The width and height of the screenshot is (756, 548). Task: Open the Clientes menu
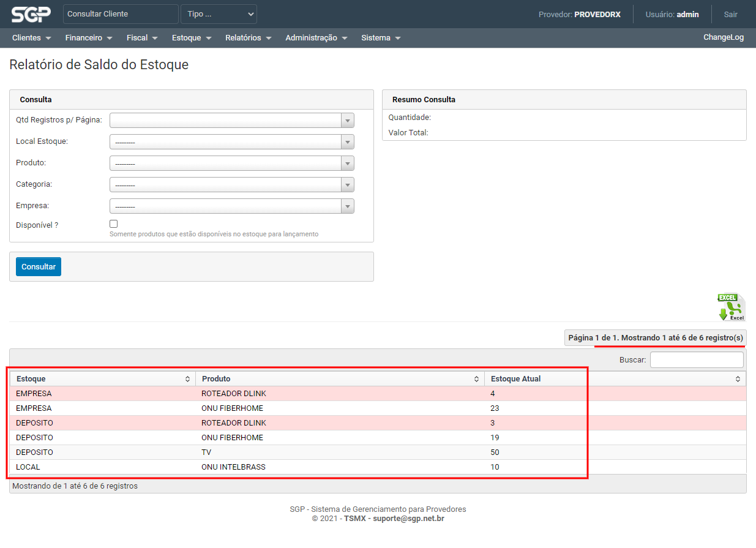(x=31, y=38)
